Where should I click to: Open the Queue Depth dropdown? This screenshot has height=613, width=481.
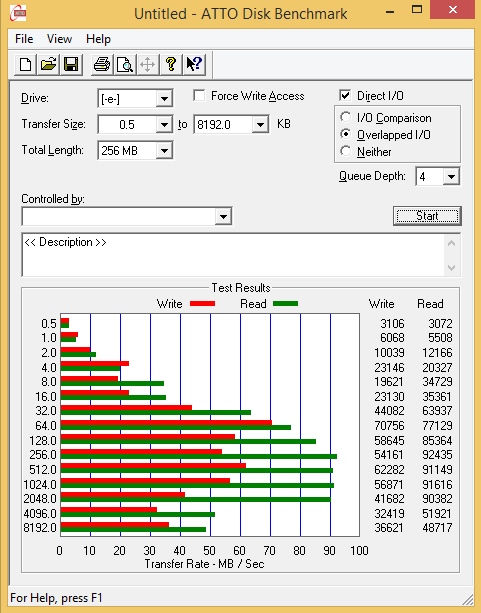click(451, 177)
